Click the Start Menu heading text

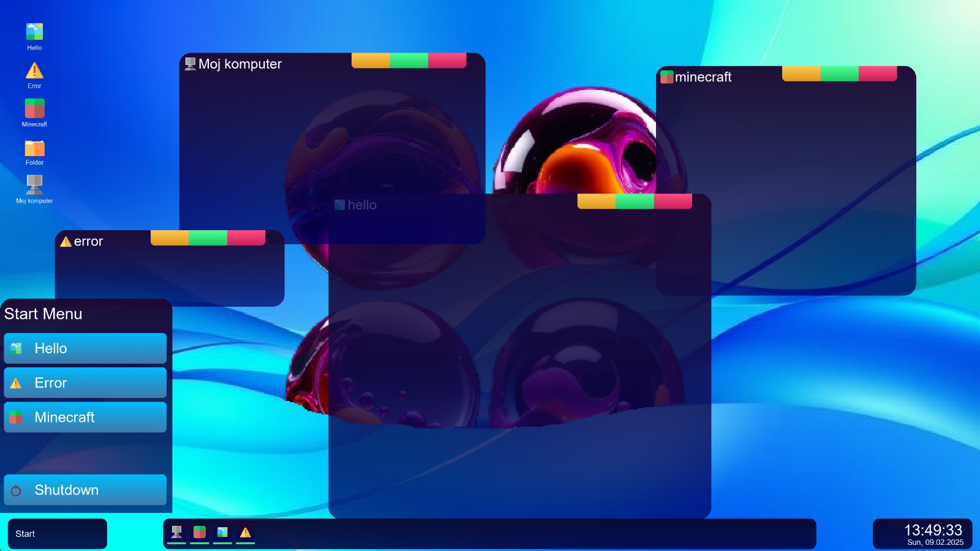point(43,314)
